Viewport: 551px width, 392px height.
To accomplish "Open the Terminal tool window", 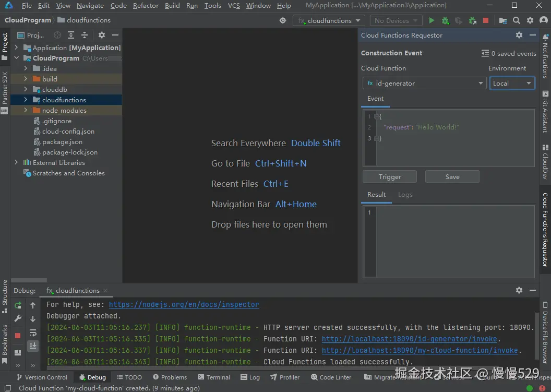I will point(214,377).
